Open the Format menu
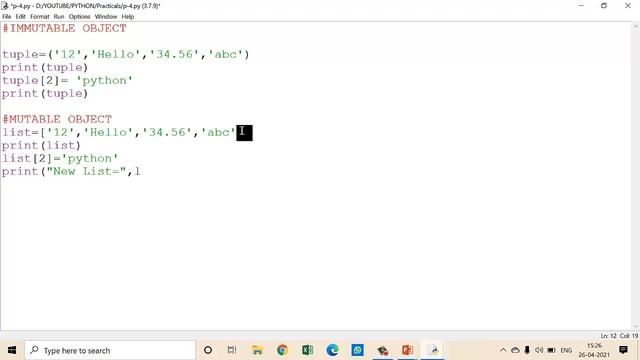Image resolution: width=640 pixels, height=360 pixels. pyautogui.click(x=40, y=17)
